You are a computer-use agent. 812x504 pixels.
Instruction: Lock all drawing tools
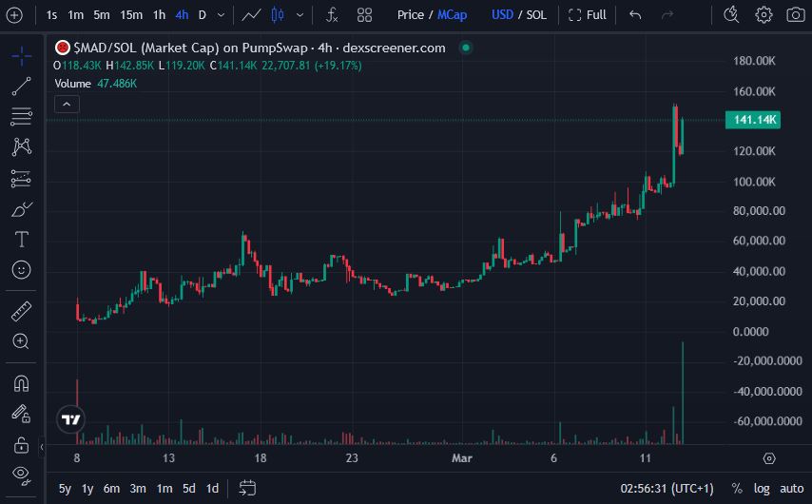[21, 444]
